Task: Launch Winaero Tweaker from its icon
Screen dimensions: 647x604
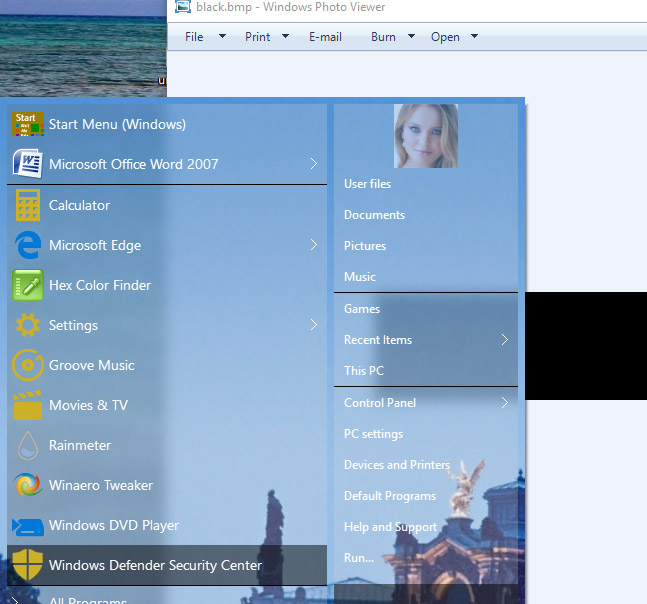Action: 27,485
